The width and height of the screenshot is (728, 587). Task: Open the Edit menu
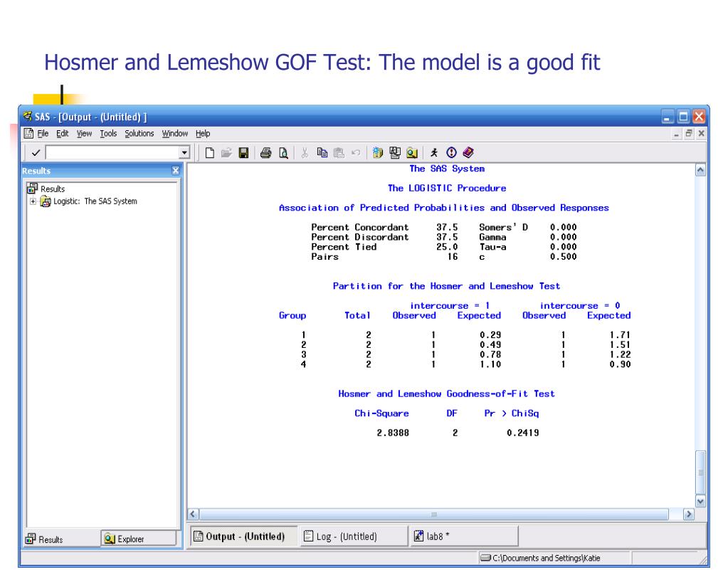[x=62, y=134]
